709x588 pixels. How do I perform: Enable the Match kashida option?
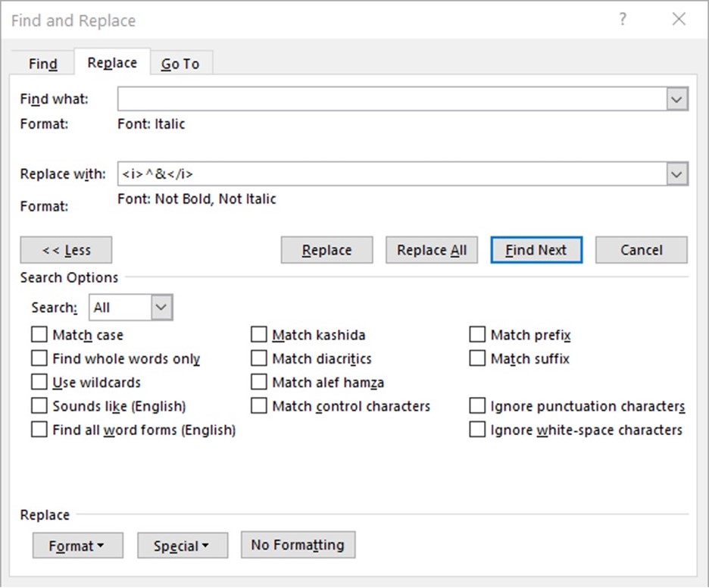tap(258, 334)
